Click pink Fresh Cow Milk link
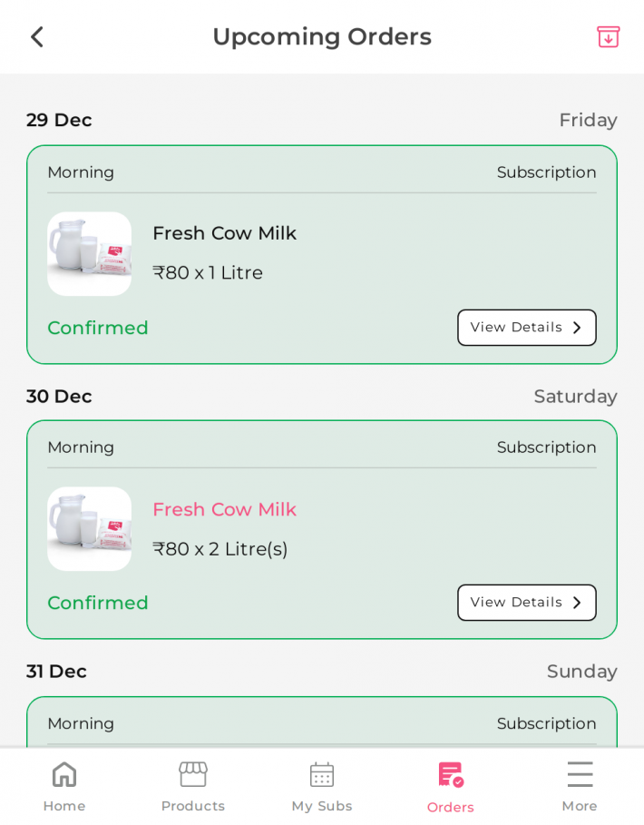Image resolution: width=644 pixels, height=825 pixels. point(224,510)
